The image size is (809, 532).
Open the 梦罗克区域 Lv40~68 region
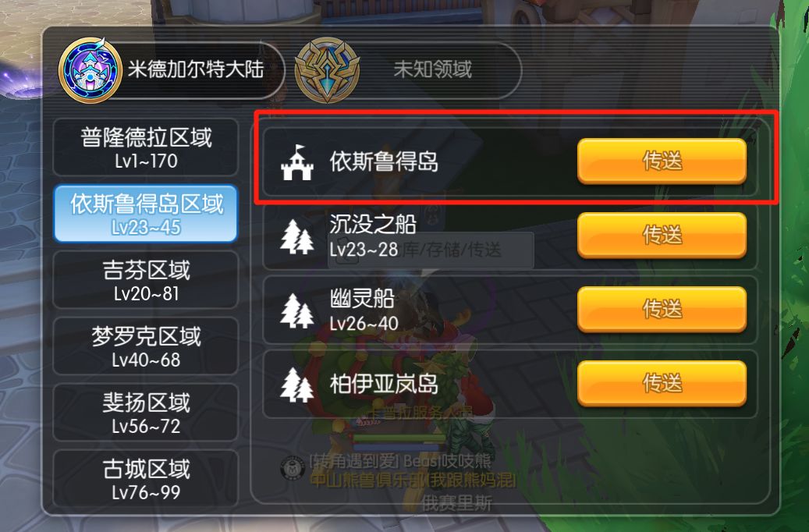click(146, 346)
